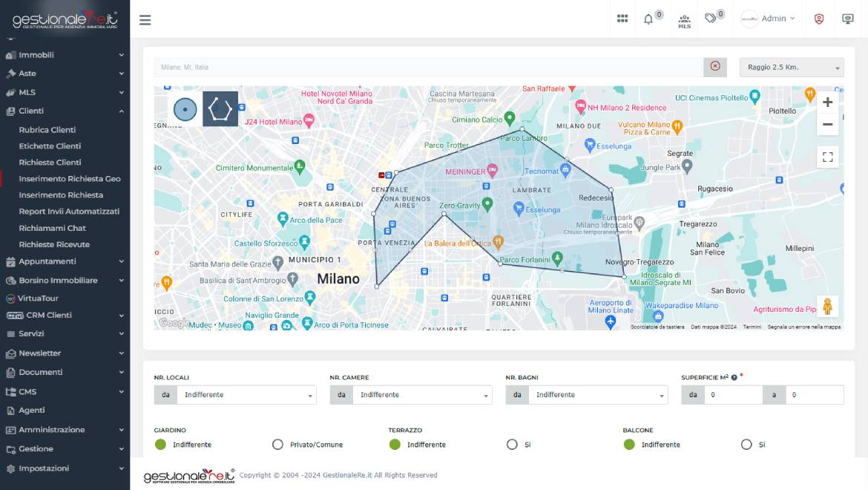The height and width of the screenshot is (490, 868).
Task: Zoom in on the map
Action: point(828,102)
